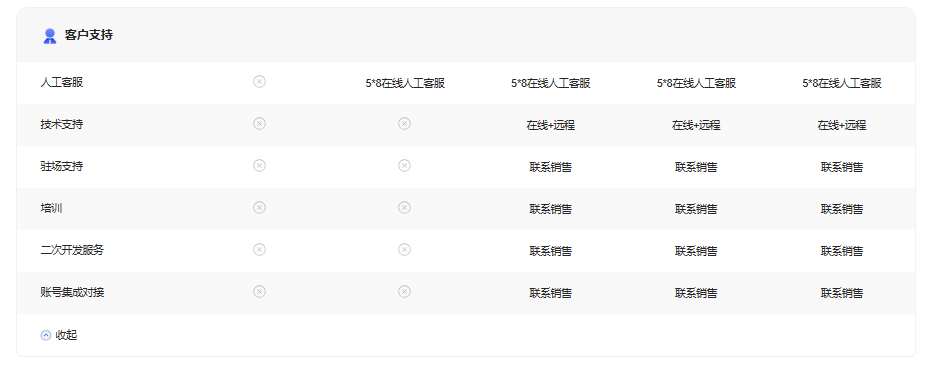Click first 在线+远程 in 技术支持 row
This screenshot has width=931, height=371.
(x=550, y=126)
